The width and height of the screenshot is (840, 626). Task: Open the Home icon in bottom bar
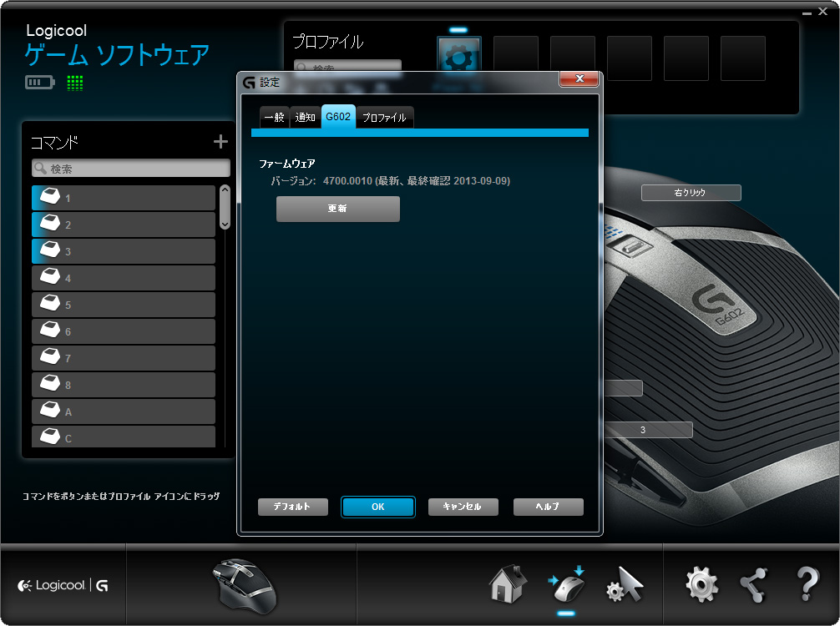[508, 584]
